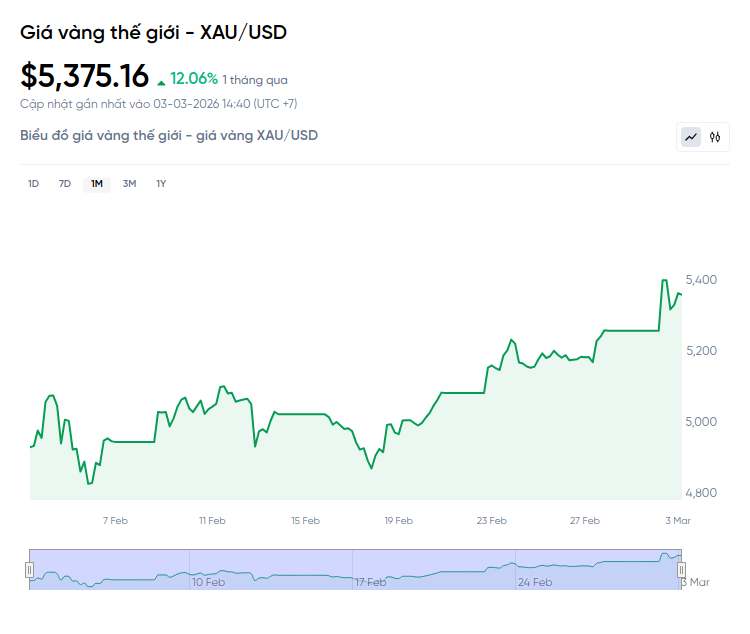Click the 'Giá vàng thế giới - XAU/USD' heading
The height and width of the screenshot is (634, 750).
[153, 32]
